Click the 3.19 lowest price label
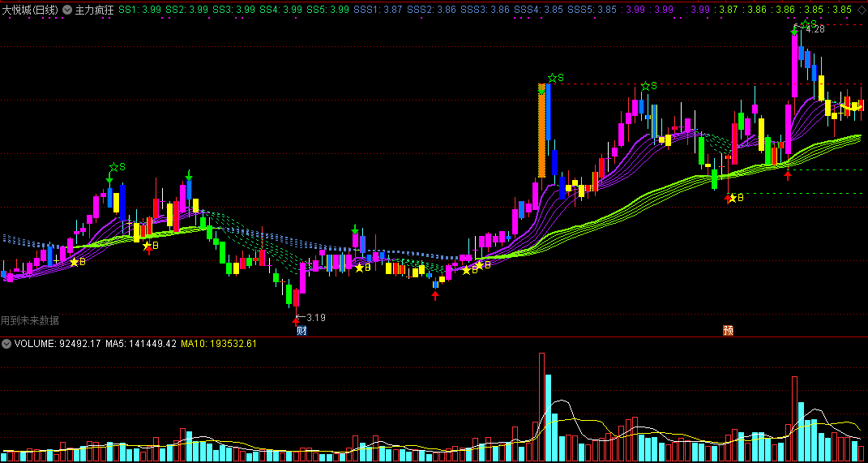Viewport: 868px width, 463px height. tap(315, 318)
